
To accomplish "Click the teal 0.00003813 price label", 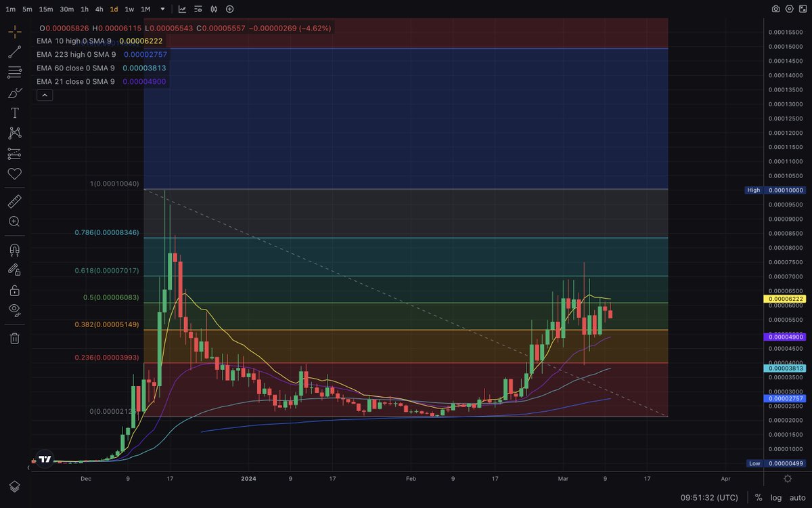I will coord(784,368).
